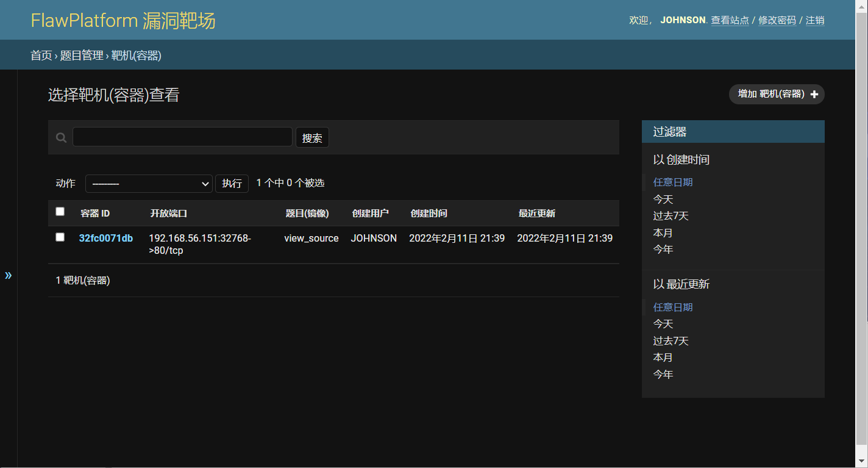The image size is (868, 468).
Task: Click the page scrollbar down arrow
Action: (862, 462)
